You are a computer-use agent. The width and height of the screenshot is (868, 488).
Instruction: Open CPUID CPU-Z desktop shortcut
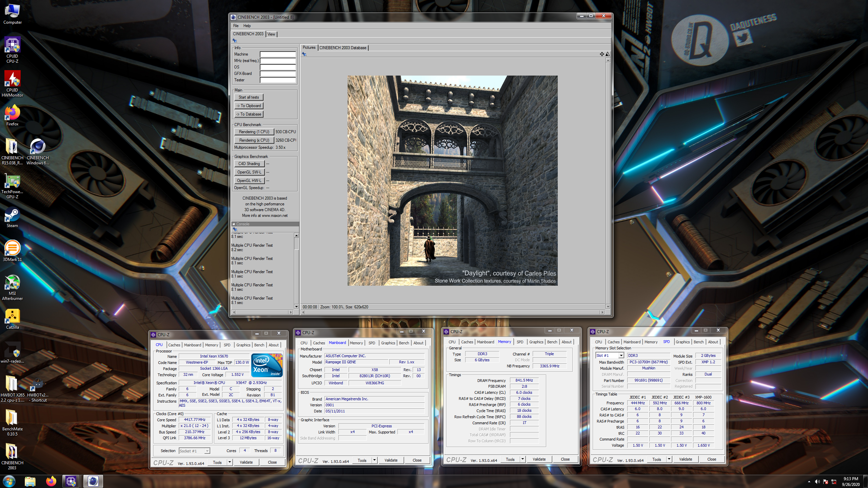pyautogui.click(x=13, y=50)
